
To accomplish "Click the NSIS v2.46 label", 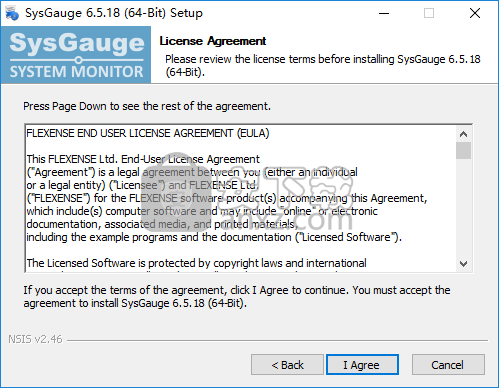I will [x=35, y=339].
